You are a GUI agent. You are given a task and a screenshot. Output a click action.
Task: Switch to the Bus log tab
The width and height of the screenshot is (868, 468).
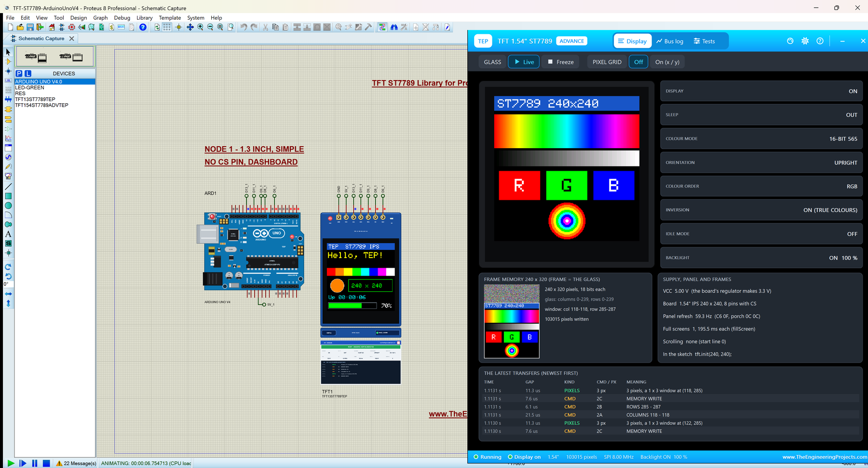point(670,41)
